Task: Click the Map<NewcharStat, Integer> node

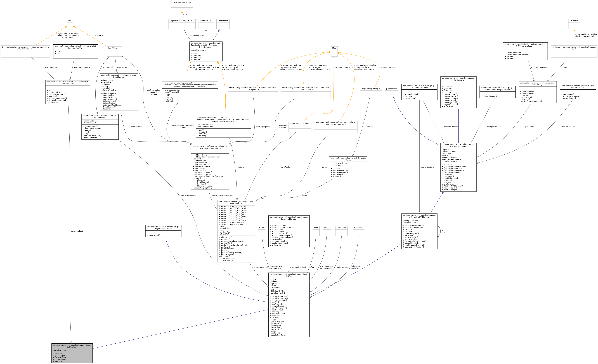Action: tap(336, 127)
